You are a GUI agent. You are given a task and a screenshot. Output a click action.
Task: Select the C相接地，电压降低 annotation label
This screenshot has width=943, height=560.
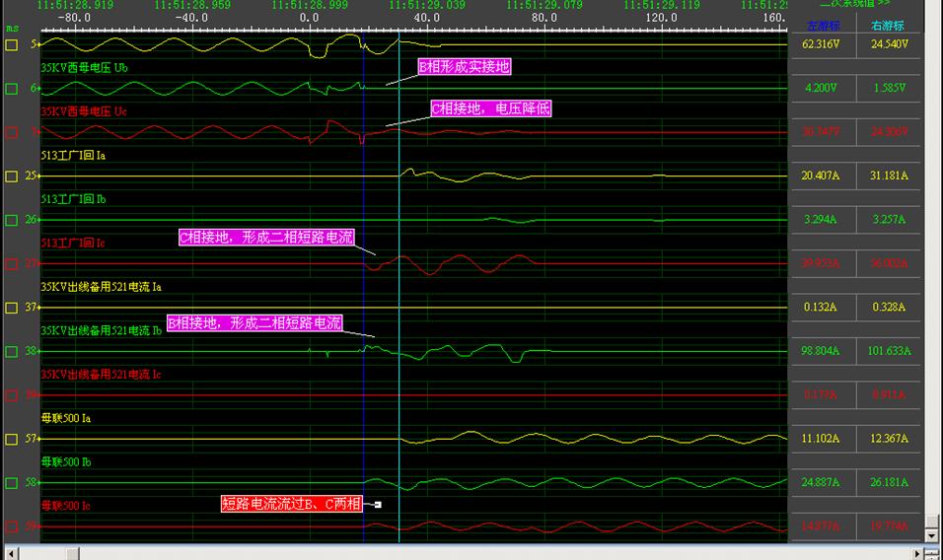(x=490, y=108)
